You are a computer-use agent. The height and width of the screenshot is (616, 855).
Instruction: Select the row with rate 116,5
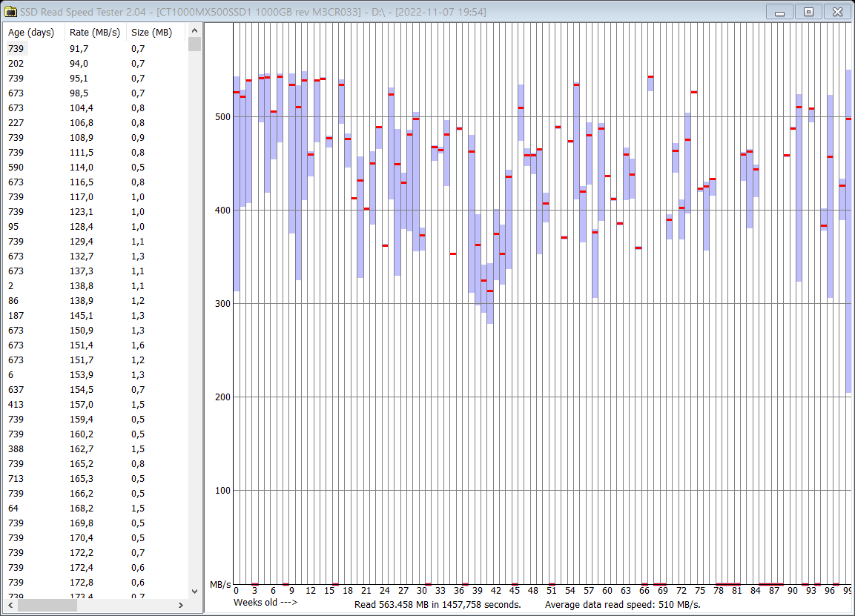[96, 182]
